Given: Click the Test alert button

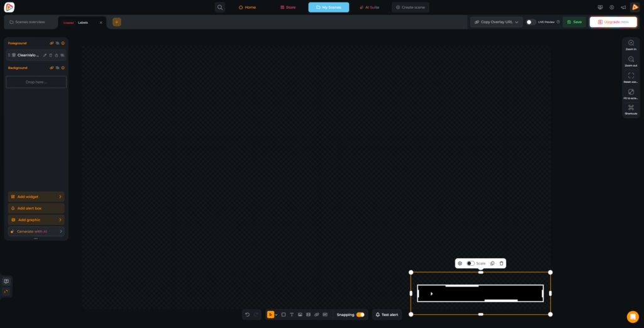Looking at the screenshot, I should [x=386, y=314].
